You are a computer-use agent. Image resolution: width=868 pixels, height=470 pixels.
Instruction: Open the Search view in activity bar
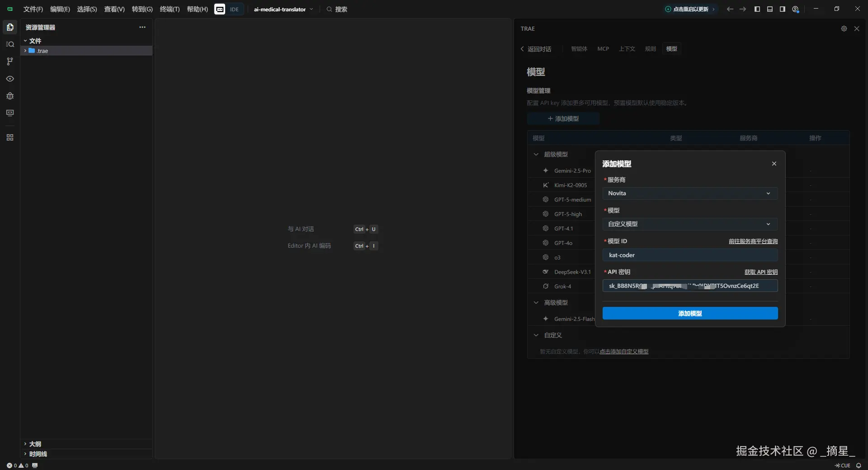click(10, 44)
